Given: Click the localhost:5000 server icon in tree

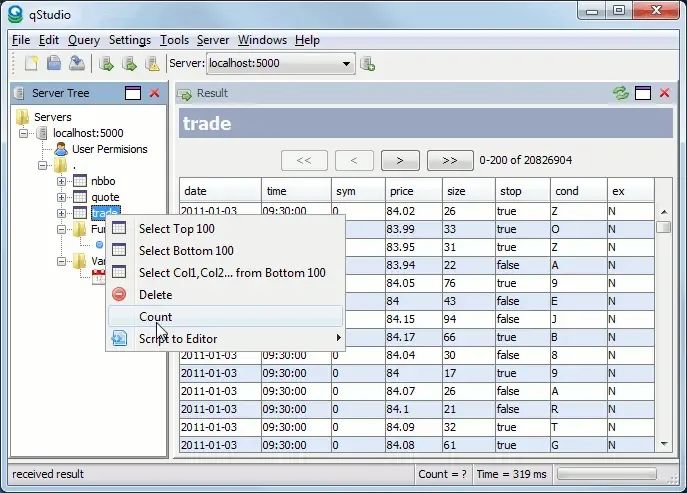Looking at the screenshot, I should coord(42,133).
